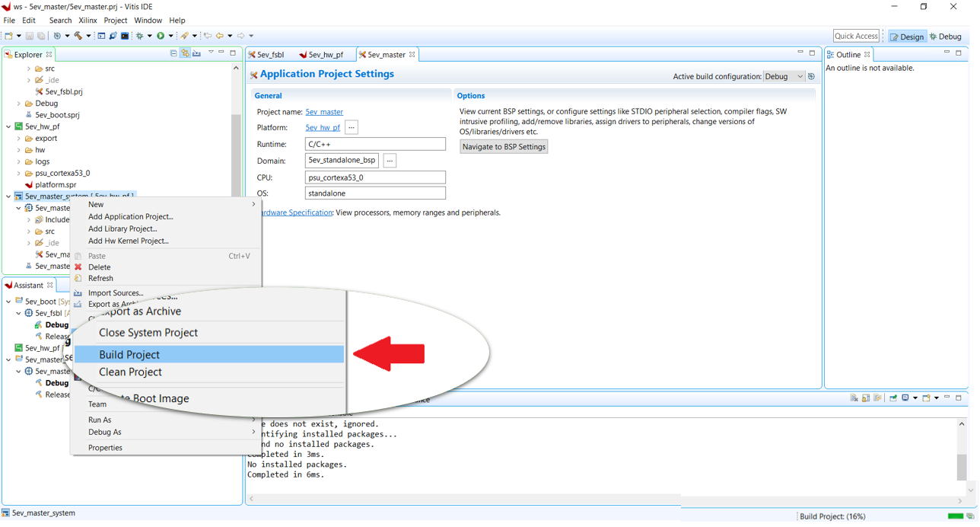The height and width of the screenshot is (527, 980).
Task: Click the hammer Build icon in toolbar
Action: (78, 36)
